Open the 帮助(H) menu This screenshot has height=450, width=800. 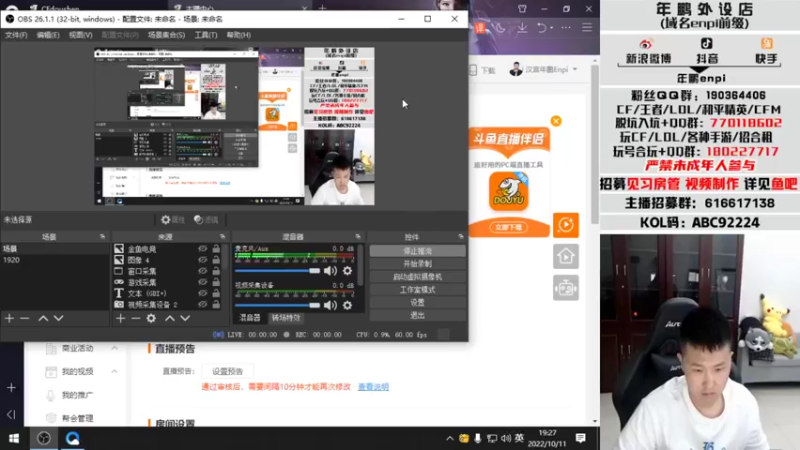(x=239, y=35)
